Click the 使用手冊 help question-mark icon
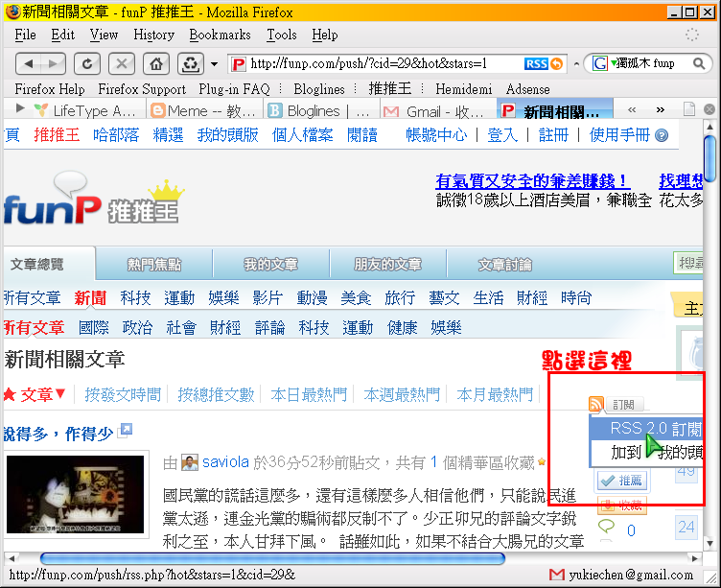The height and width of the screenshot is (588, 721). (662, 135)
